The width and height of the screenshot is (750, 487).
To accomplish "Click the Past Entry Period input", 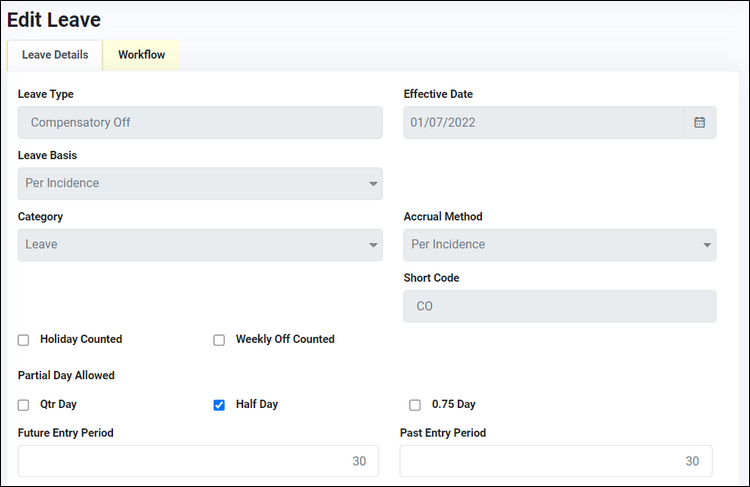I will 556,461.
